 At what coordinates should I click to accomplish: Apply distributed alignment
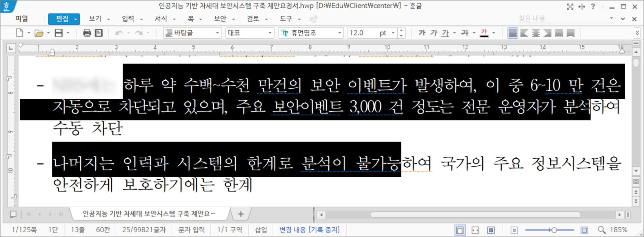tap(559, 33)
